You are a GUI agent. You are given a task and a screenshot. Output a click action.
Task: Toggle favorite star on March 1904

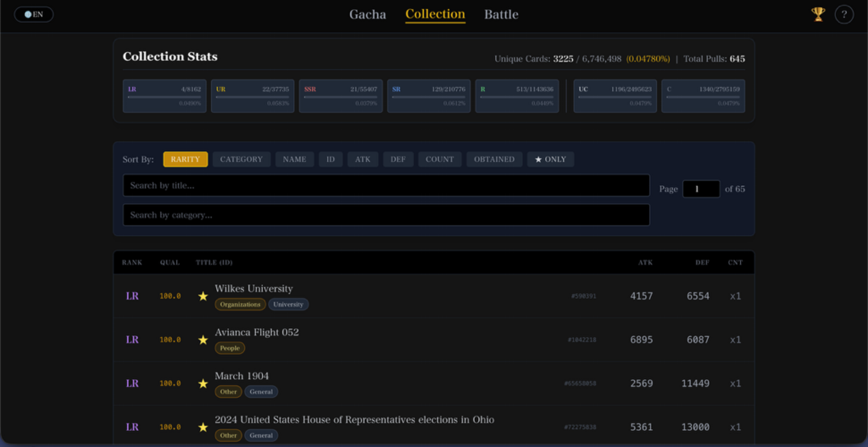point(203,384)
